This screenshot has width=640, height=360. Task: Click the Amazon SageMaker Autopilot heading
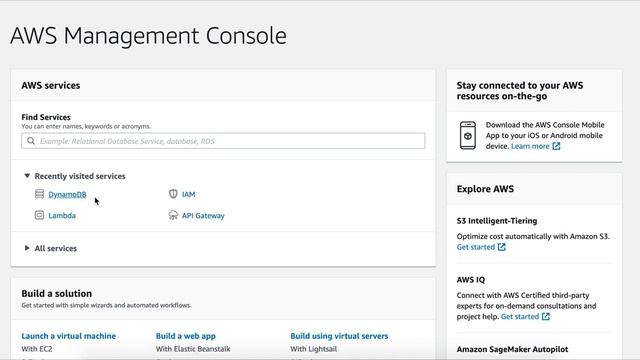[512, 349]
